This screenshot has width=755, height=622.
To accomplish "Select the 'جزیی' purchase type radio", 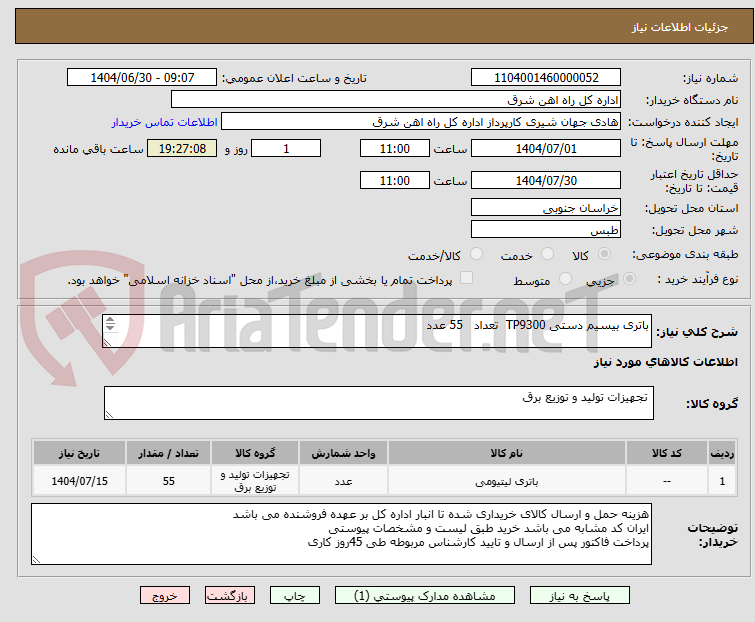I will click(x=629, y=279).
